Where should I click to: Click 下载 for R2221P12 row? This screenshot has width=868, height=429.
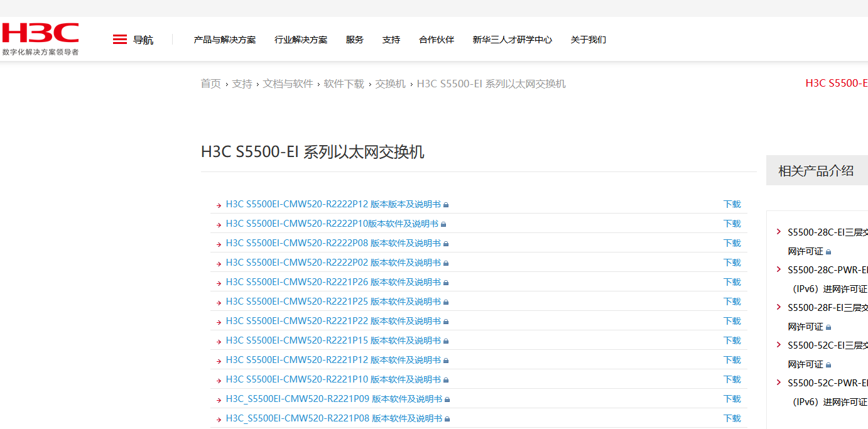point(732,360)
